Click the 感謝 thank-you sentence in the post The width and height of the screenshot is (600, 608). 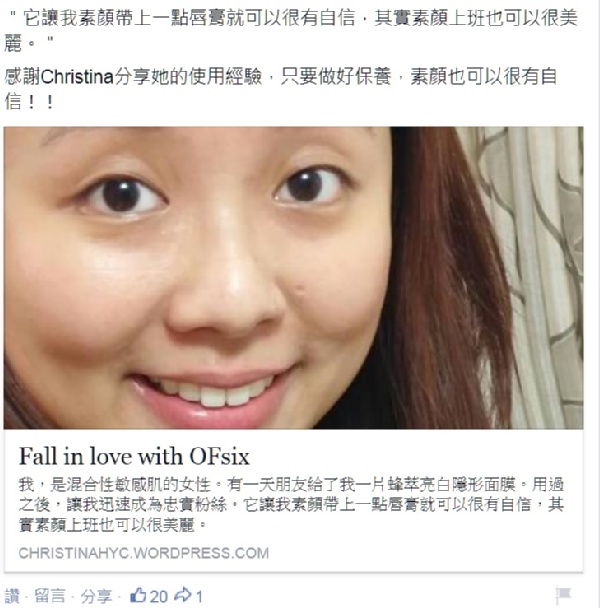coord(281,89)
